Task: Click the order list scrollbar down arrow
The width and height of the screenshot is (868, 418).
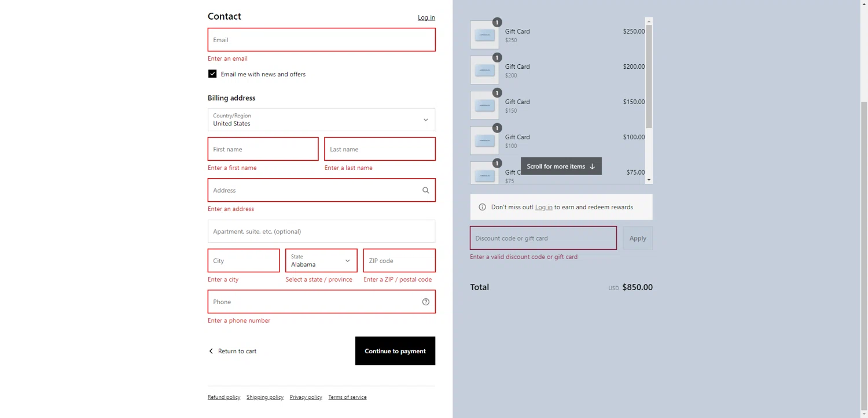Action: tap(649, 180)
